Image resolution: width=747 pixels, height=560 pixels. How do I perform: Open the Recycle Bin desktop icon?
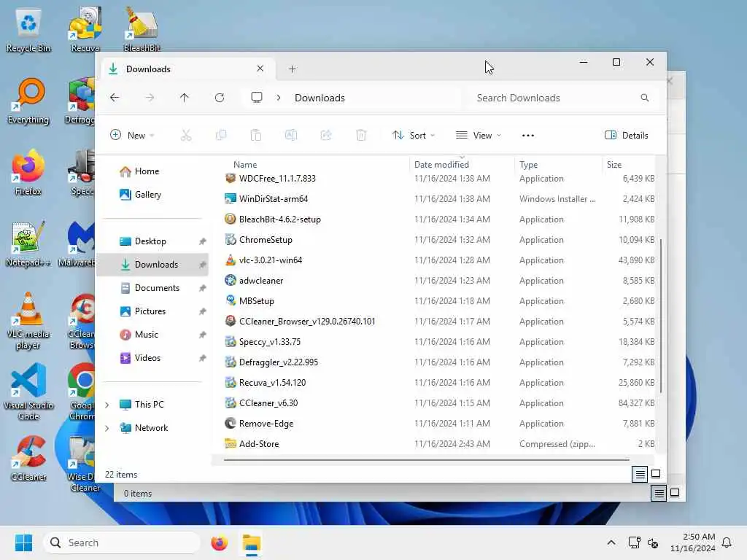coord(28,29)
